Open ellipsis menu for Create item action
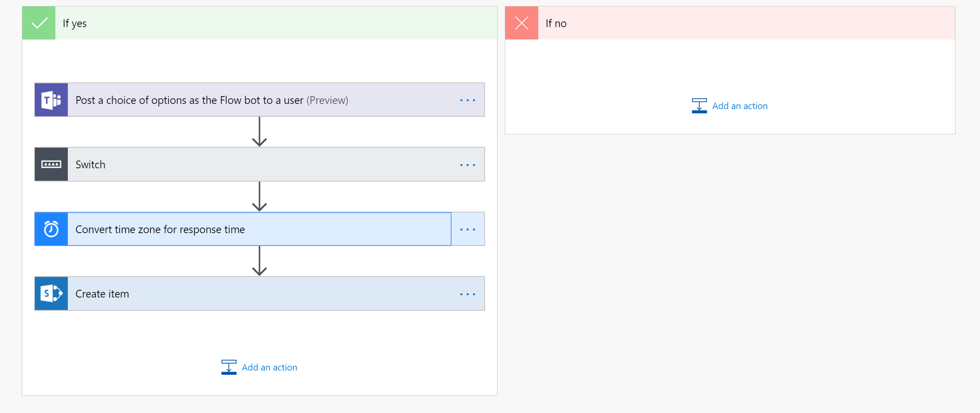Screen dimensions: 980x413 [467, 294]
